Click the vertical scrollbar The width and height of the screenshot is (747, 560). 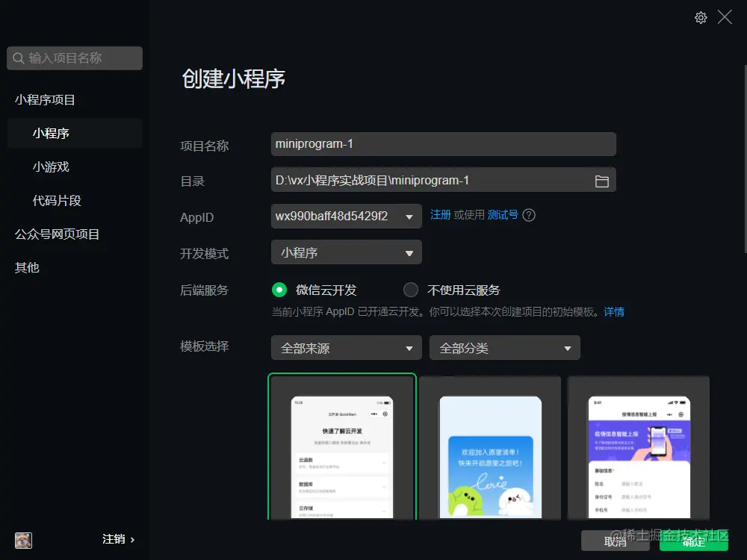point(745,159)
